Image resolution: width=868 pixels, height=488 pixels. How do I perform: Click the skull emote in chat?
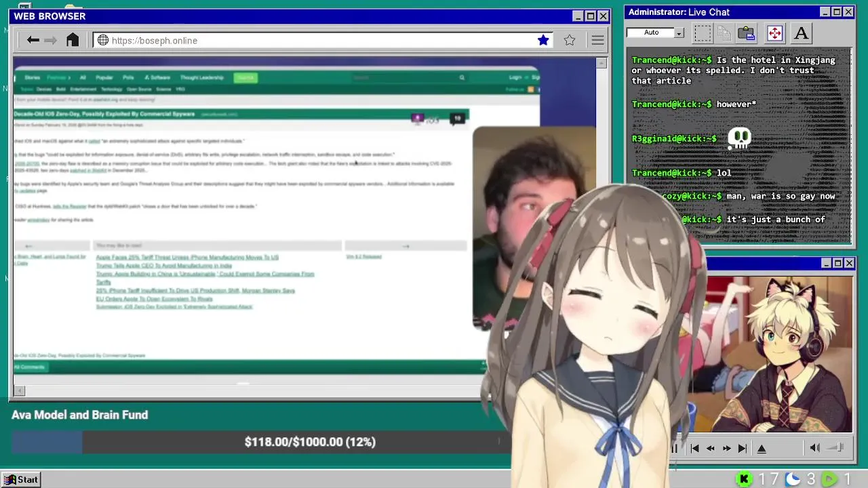tap(739, 138)
